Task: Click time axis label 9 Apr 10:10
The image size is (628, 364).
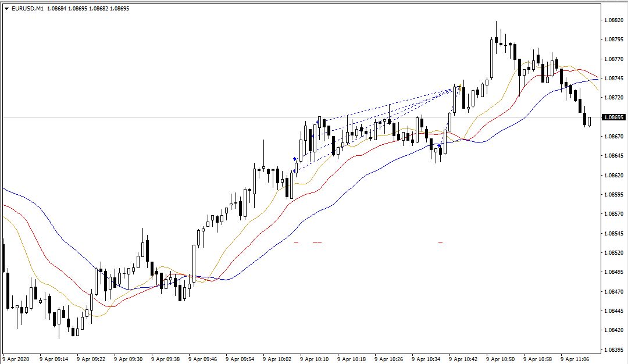Action: point(315,359)
